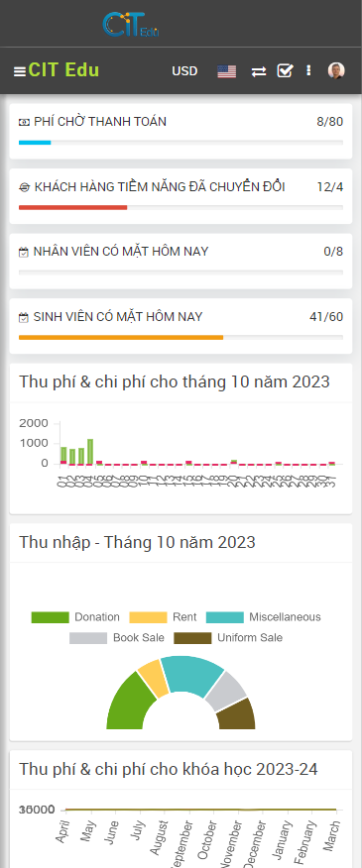Click calendar icon beside SINH VIÊN CÓ MẶT
Screen dimensions: 362x868
click(23, 318)
